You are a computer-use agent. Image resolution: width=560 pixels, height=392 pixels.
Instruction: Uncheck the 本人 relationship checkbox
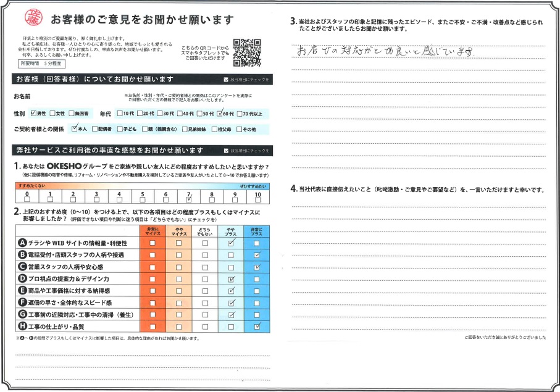click(x=75, y=129)
